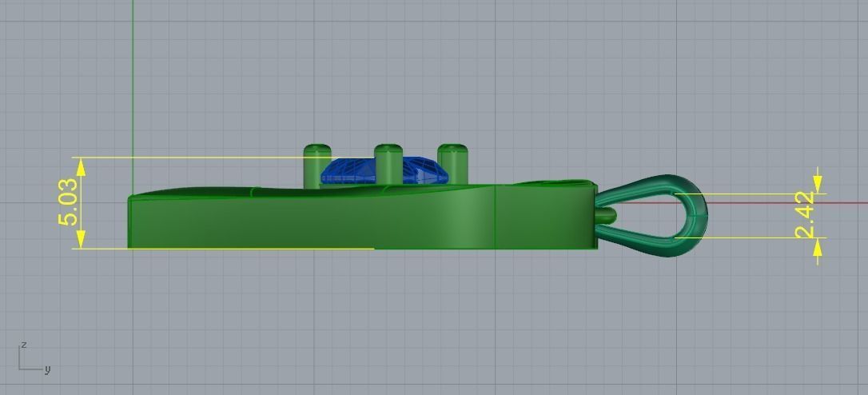Pick the rightmost prong beside the gemstone
The image size is (868, 395).
click(452, 164)
